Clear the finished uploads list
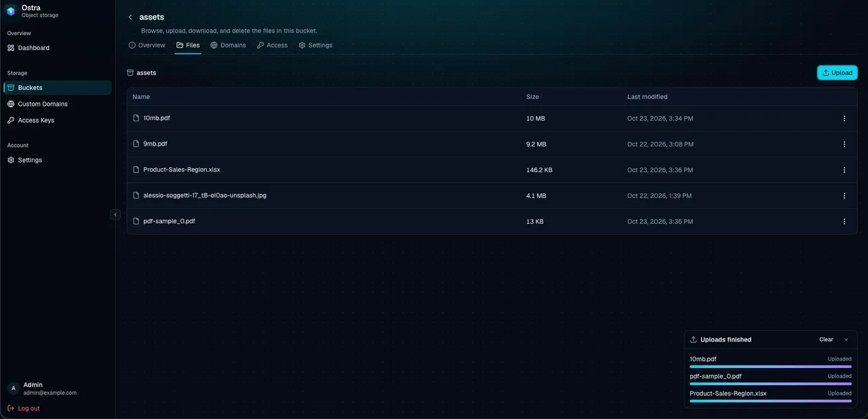The image size is (868, 419). pyautogui.click(x=826, y=340)
